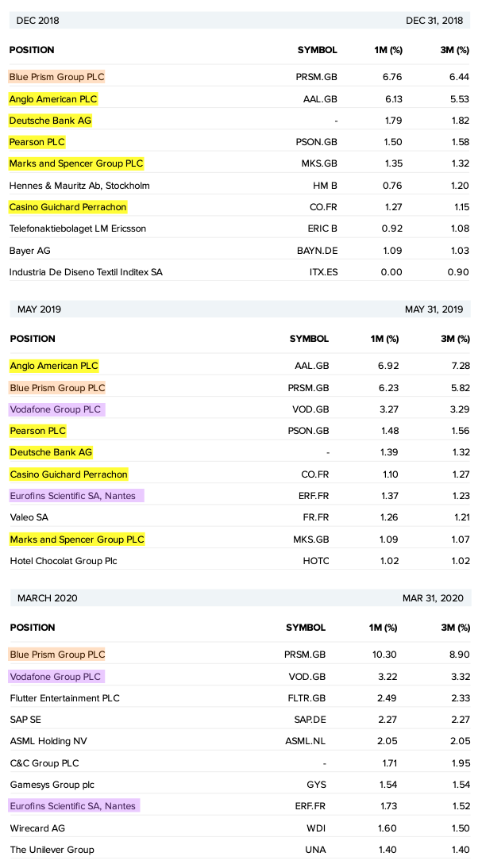Click symbol FLTR.GB

coord(307,698)
